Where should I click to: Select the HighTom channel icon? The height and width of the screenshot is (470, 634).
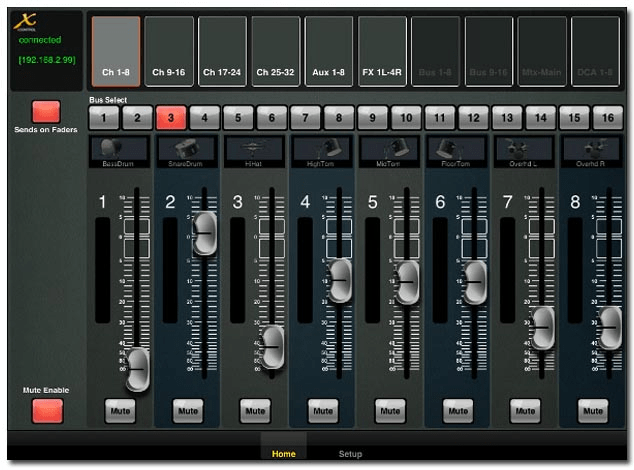(x=321, y=152)
